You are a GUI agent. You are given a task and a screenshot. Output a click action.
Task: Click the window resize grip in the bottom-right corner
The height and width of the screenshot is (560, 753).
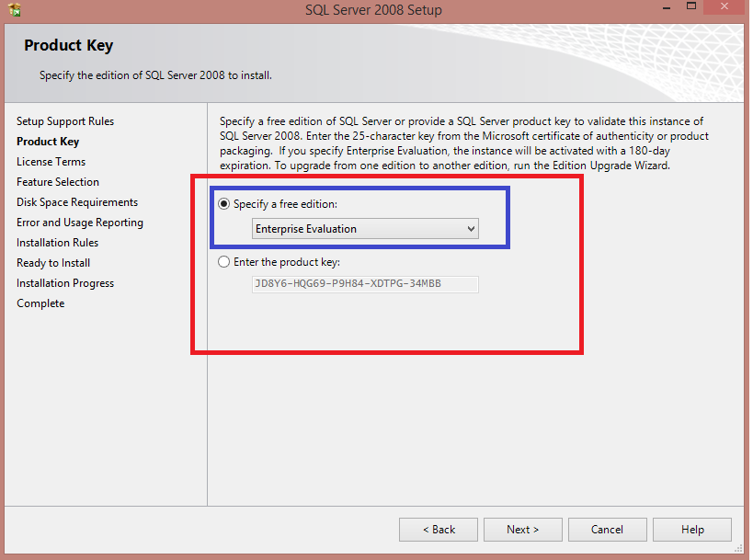(738, 549)
